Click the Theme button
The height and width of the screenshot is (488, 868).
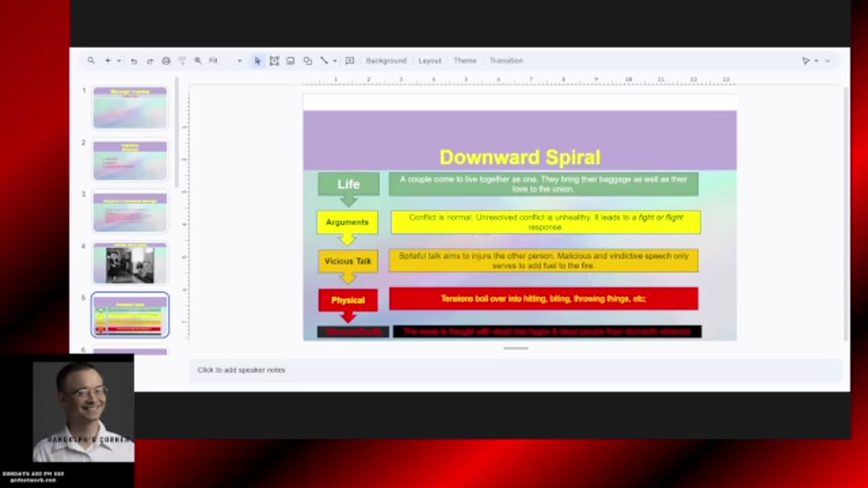pyautogui.click(x=465, y=60)
